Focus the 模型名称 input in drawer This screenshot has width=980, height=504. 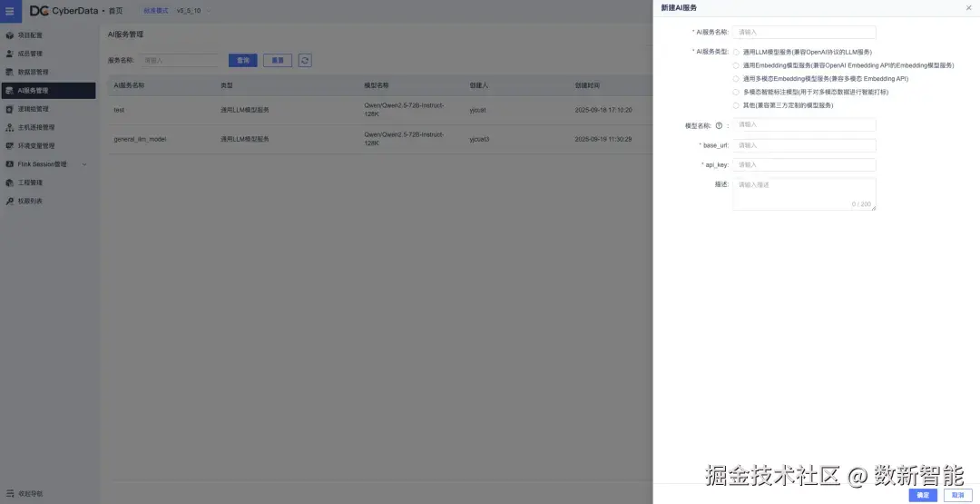pos(804,125)
